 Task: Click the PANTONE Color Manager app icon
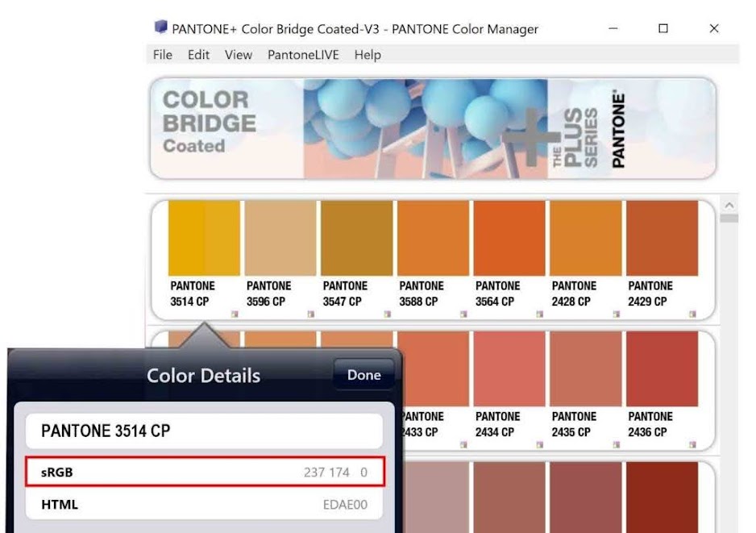160,27
